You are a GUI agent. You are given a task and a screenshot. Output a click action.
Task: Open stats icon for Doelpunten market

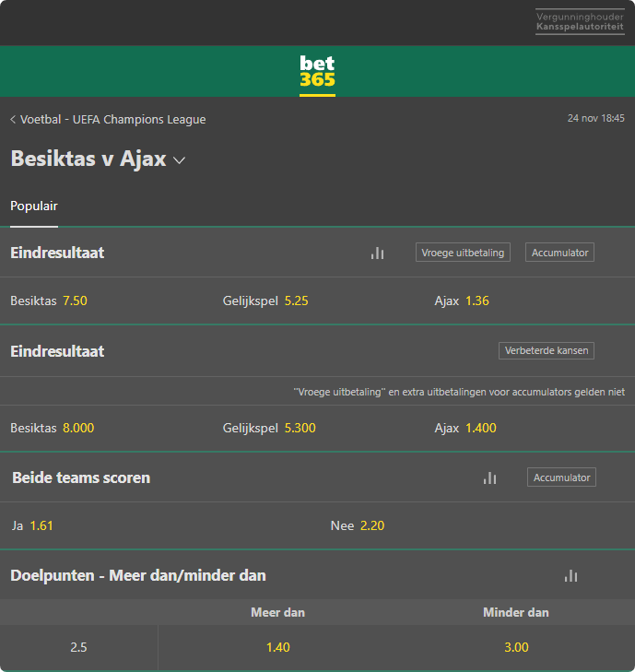coord(570,575)
